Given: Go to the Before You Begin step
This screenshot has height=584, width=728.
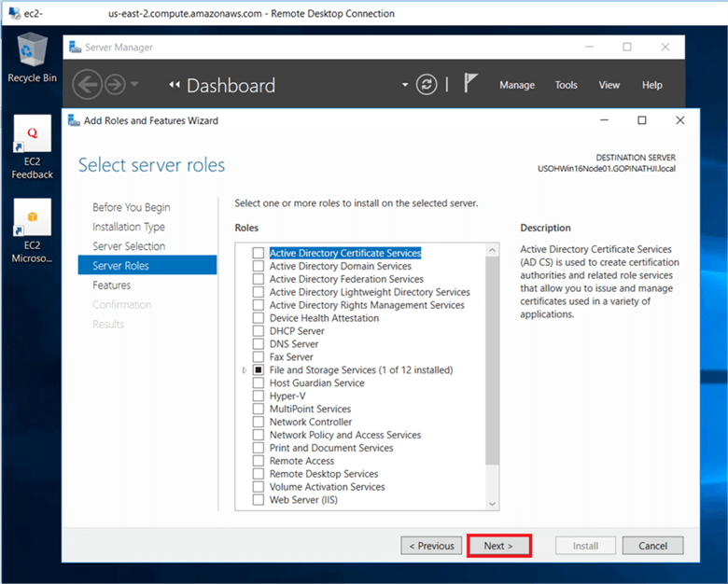Looking at the screenshot, I should (132, 207).
